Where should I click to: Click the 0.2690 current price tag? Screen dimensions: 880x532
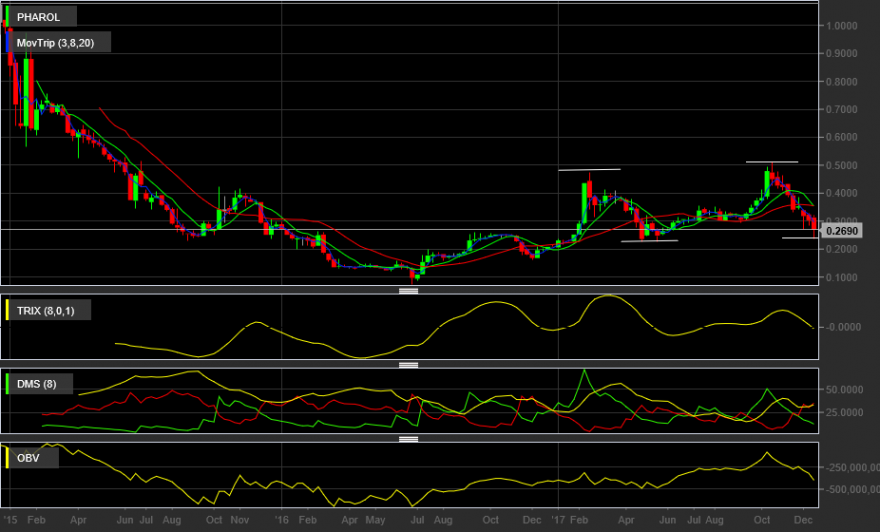(841, 231)
